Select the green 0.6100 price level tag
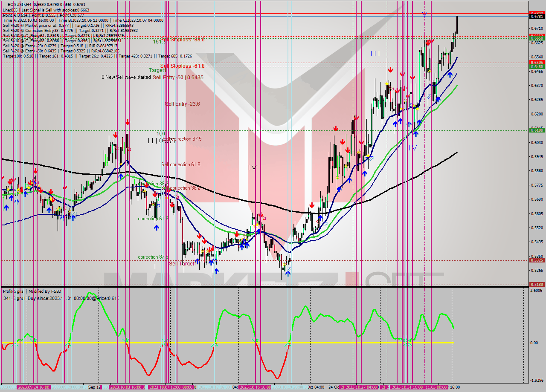The width and height of the screenshot is (546, 392). click(x=536, y=130)
